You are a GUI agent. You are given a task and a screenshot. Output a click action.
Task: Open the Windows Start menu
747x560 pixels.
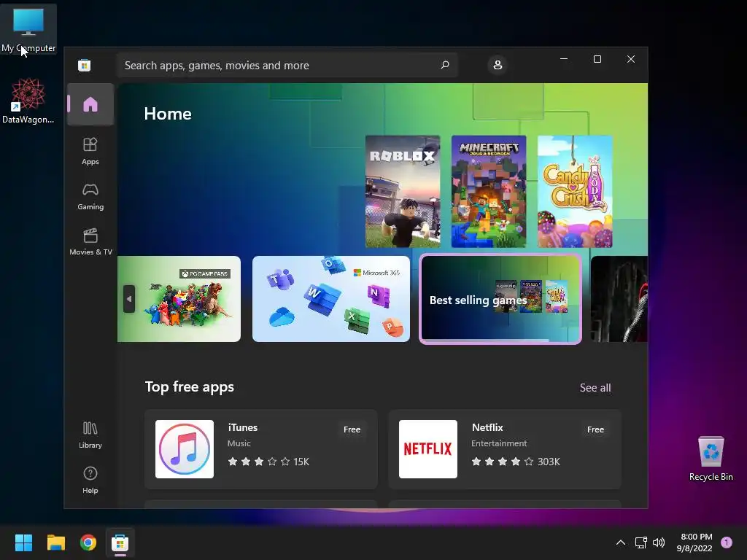click(23, 542)
